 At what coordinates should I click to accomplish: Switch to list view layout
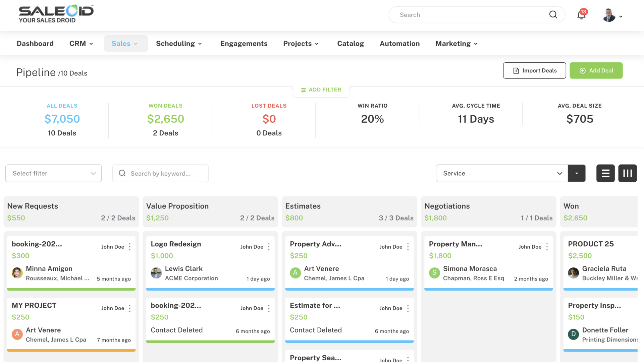605,173
